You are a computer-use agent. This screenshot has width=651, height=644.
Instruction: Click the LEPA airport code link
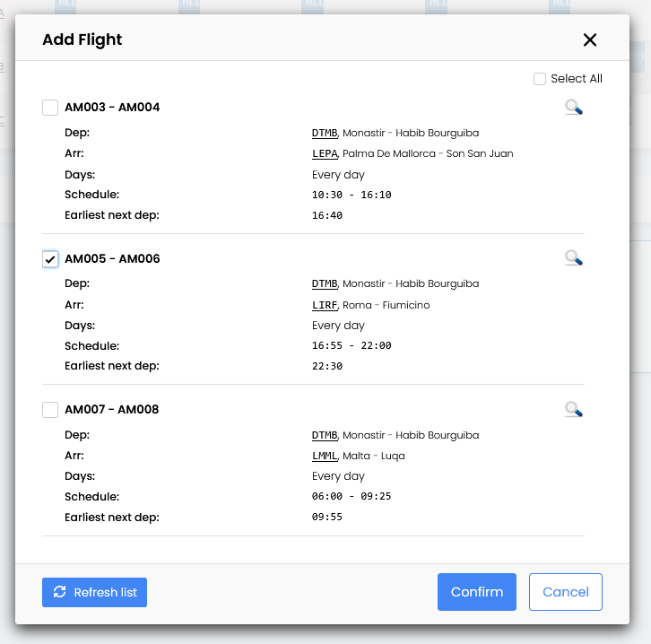325,153
